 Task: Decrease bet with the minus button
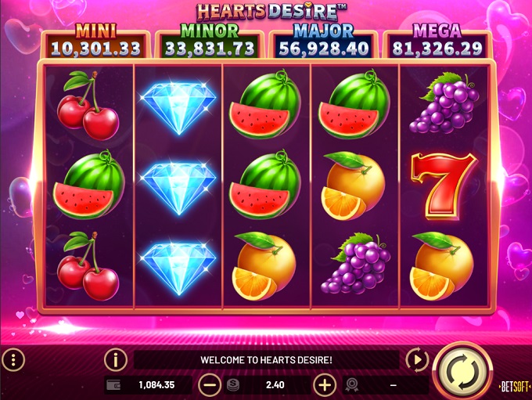click(x=210, y=385)
